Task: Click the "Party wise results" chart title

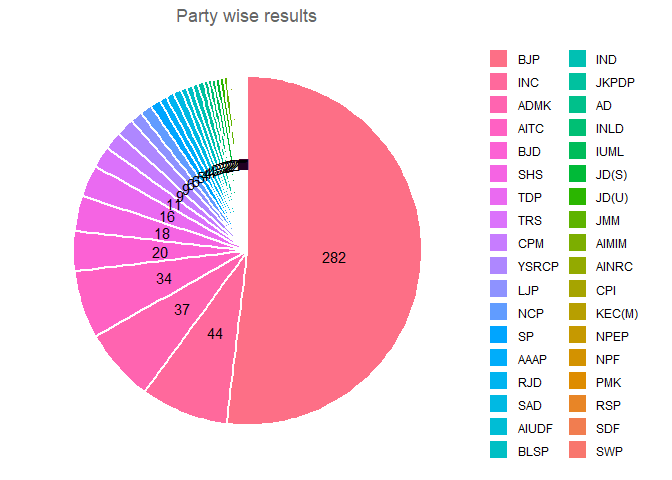Action: 246,16
